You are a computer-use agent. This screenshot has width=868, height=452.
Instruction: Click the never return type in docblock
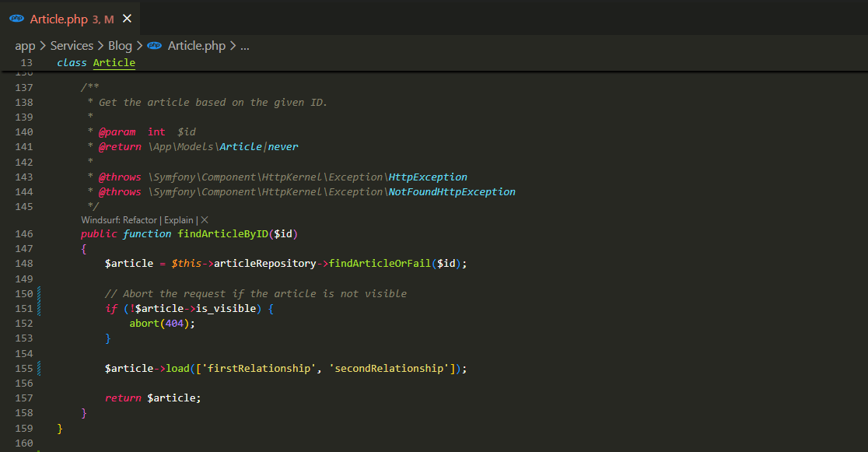(x=283, y=147)
